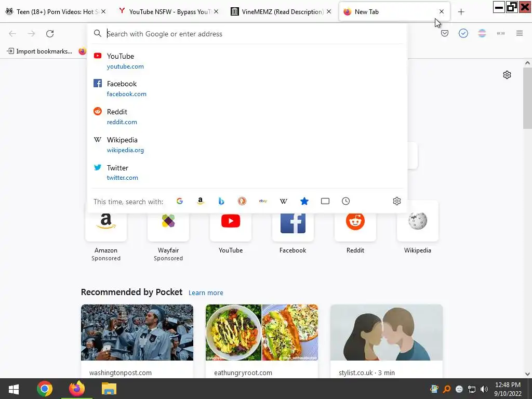Search this time with Bing icon
This screenshot has width=532, height=399.
[x=221, y=201]
